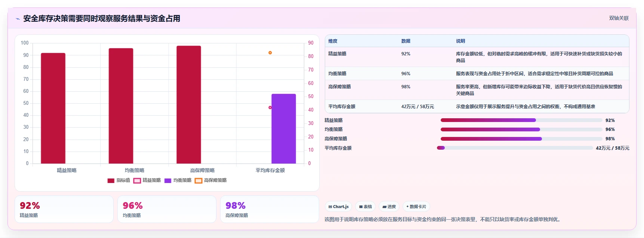This screenshot has height=238, width=644.
Task: Click the 98% progress bar for 高保障策略
Action: pyautogui.click(x=521, y=139)
